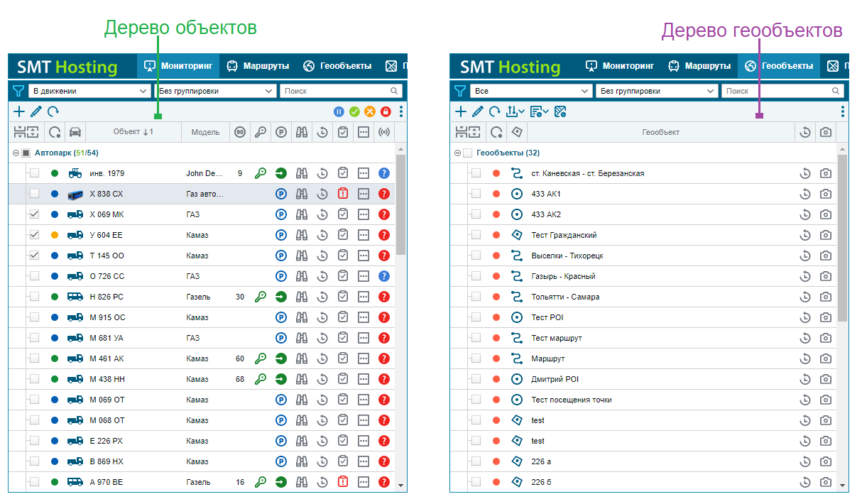Click the binoculars icon for Х 069 МК
The width and height of the screenshot is (862, 504).
tap(302, 214)
